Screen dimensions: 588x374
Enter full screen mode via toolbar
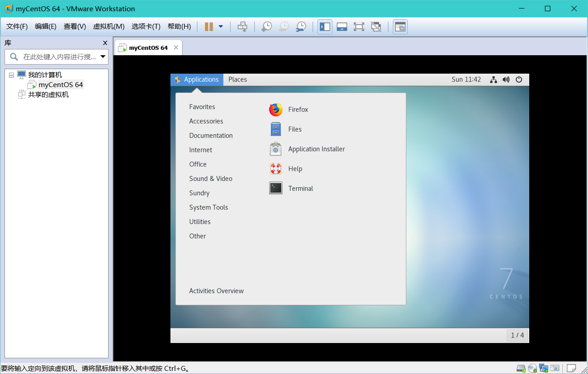pos(359,26)
